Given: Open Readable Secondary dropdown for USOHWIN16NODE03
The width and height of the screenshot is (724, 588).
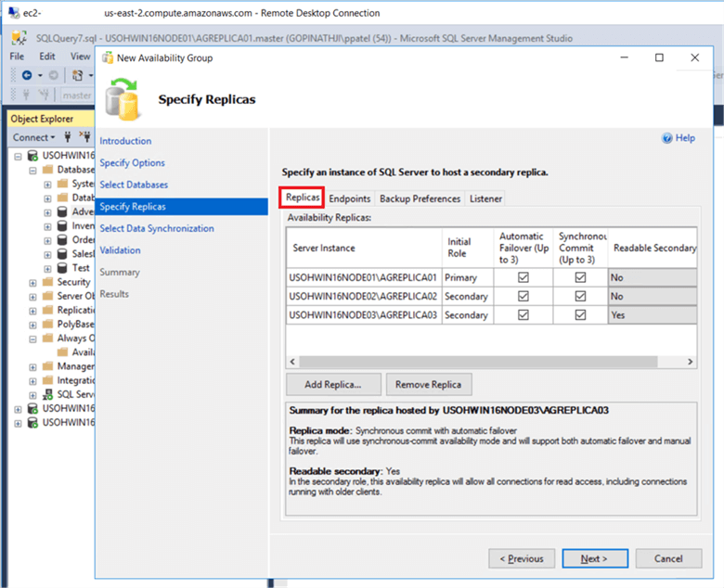Looking at the screenshot, I should [652, 314].
